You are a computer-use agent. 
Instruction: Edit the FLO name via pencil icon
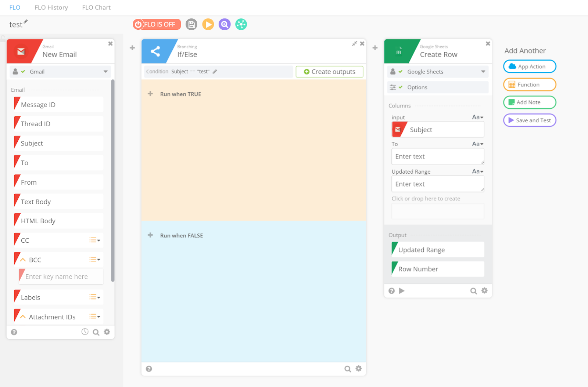click(26, 22)
